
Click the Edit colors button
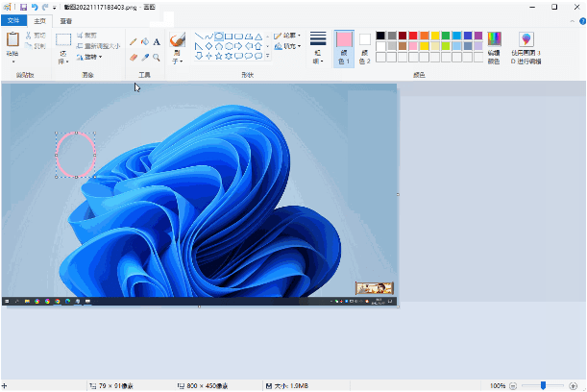[x=494, y=48]
